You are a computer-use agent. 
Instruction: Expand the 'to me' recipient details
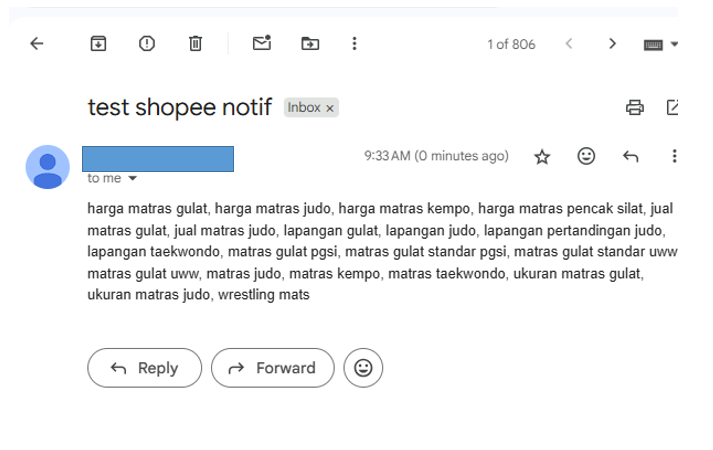coord(132,178)
